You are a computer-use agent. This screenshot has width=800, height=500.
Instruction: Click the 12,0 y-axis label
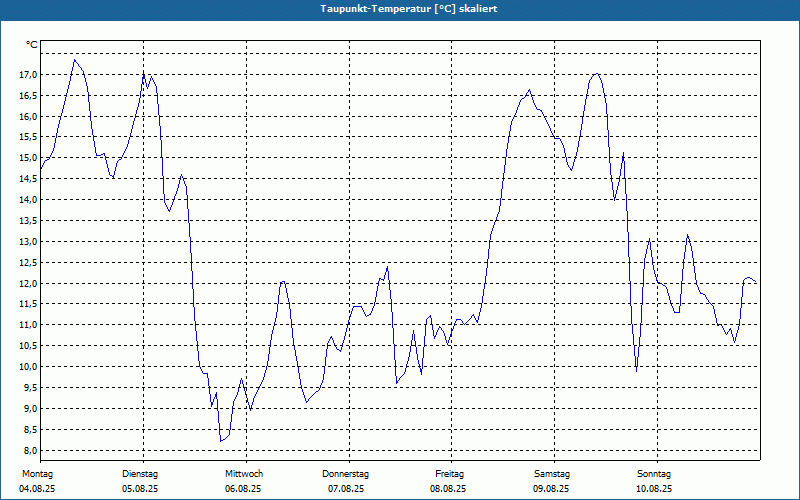pyautogui.click(x=28, y=284)
